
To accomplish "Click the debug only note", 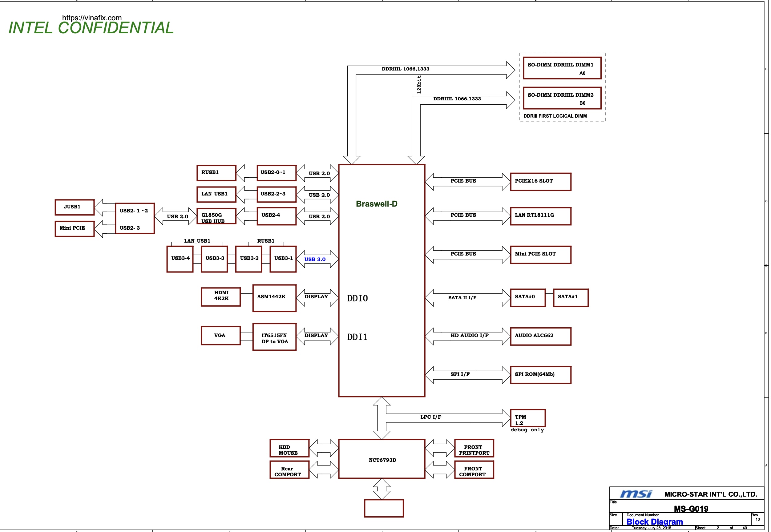I will (x=527, y=430).
